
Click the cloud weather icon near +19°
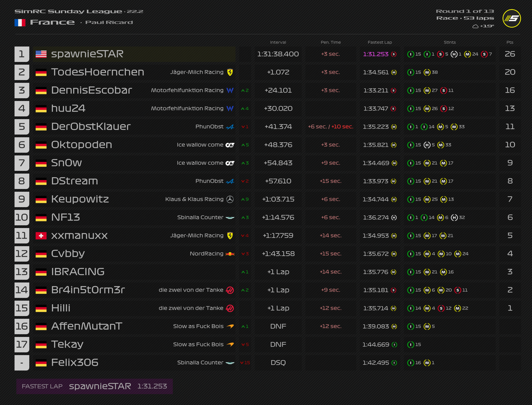pyautogui.click(x=475, y=26)
